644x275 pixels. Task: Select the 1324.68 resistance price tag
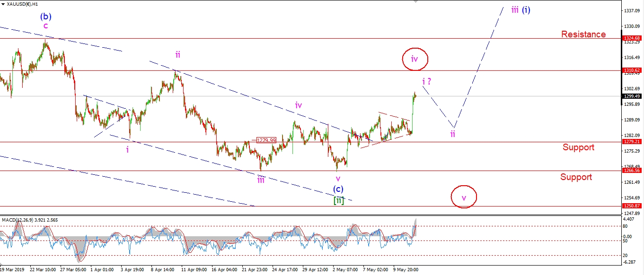pos(631,38)
